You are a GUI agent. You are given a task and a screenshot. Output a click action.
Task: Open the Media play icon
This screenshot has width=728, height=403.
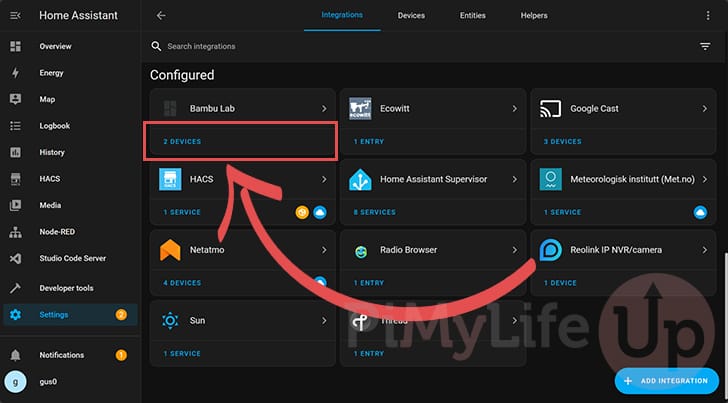[15, 205]
